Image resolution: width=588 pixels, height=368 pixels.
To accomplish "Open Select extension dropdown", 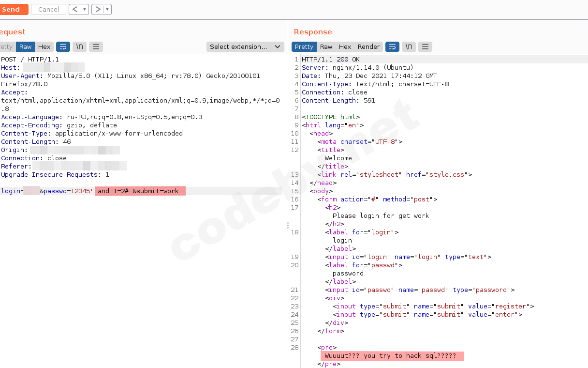I will pyautogui.click(x=245, y=47).
